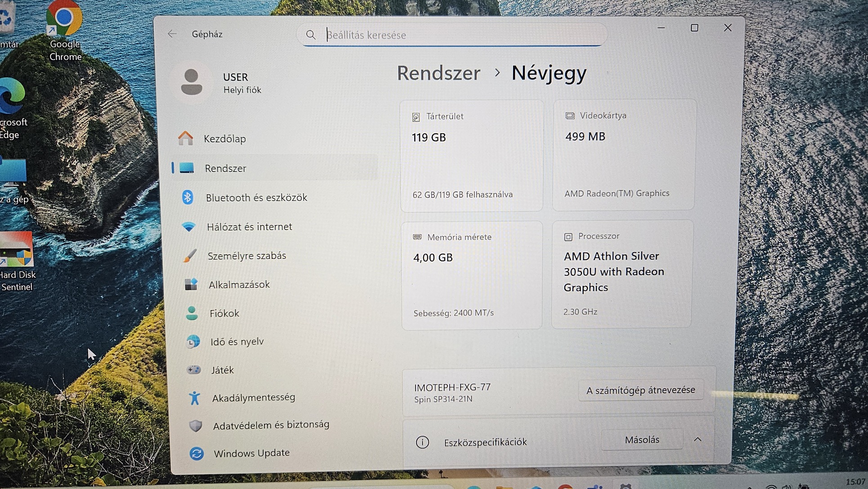
Task: Select the Hálózat és internet wifi icon
Action: [189, 226]
